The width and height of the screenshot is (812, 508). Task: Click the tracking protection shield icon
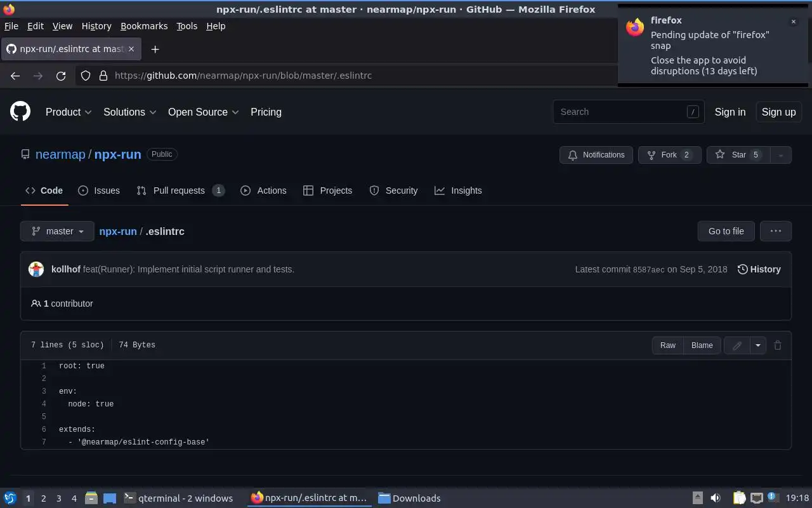click(86, 76)
